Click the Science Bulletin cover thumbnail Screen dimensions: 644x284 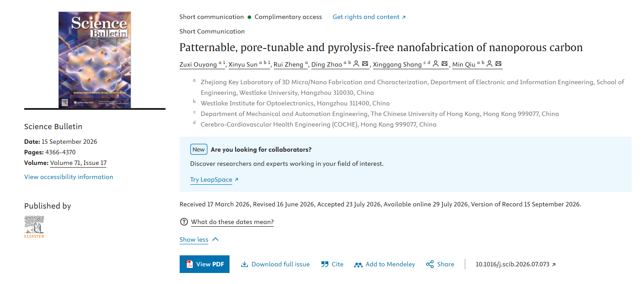[x=95, y=60]
